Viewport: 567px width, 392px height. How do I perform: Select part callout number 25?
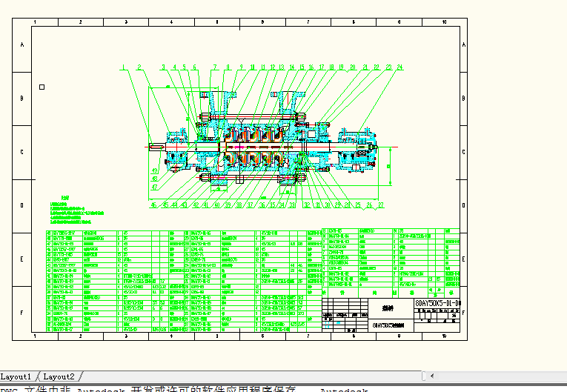pos(358,205)
